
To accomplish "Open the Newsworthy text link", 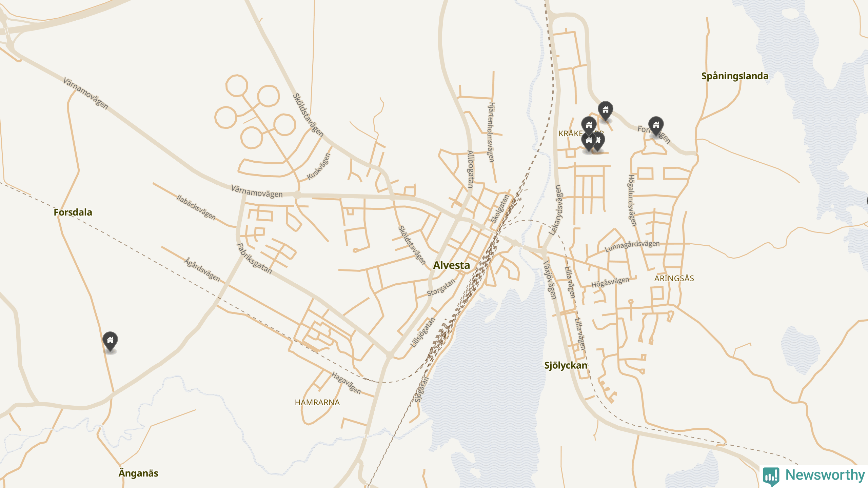I will pyautogui.click(x=825, y=474).
